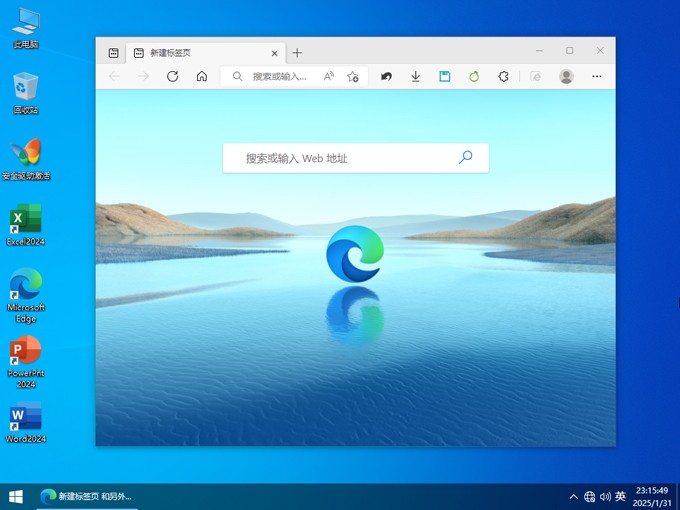Screen dimensions: 680x510
Task: Switch the input language 英 indicator
Action: point(621,496)
